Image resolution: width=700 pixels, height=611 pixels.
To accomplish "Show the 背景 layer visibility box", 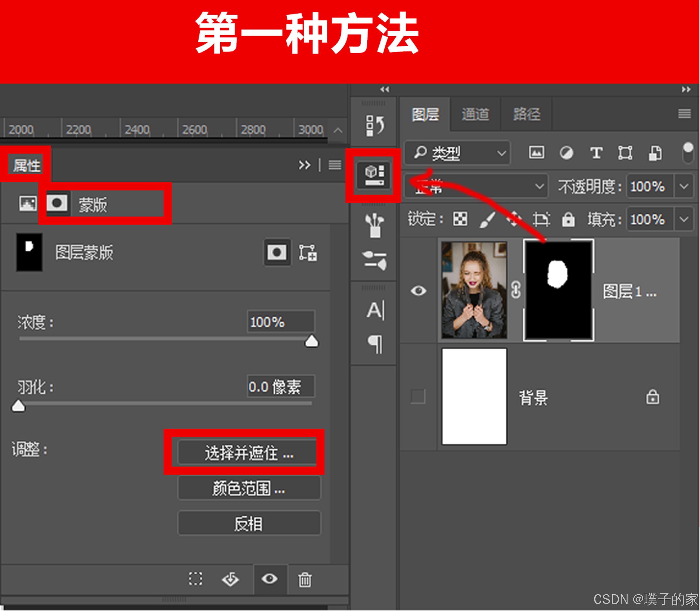I will pyautogui.click(x=418, y=396).
